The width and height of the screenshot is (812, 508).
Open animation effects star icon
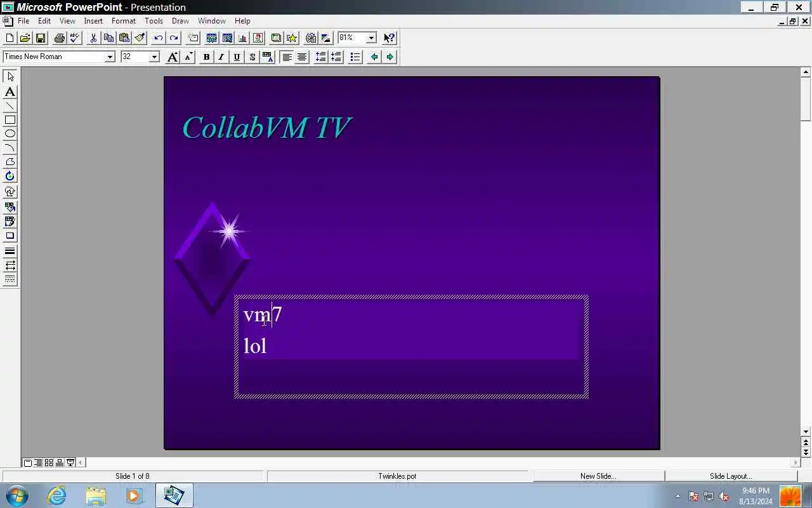pos(292,38)
